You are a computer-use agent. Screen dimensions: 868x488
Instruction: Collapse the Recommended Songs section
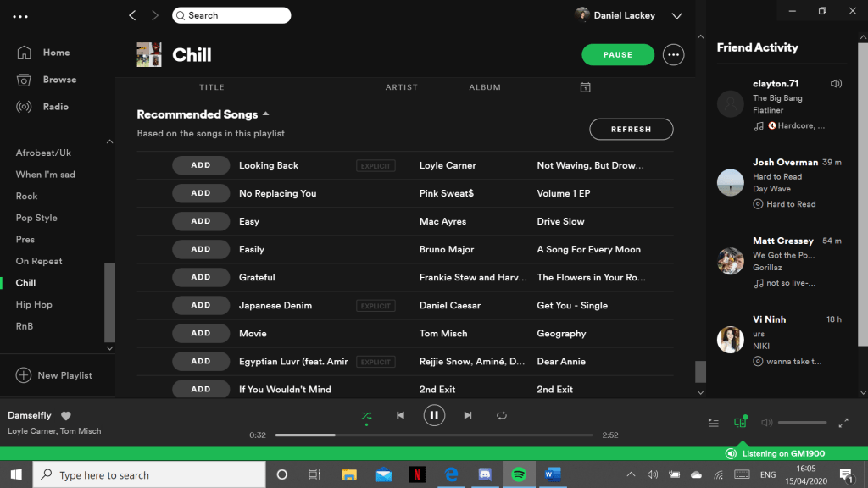[265, 114]
